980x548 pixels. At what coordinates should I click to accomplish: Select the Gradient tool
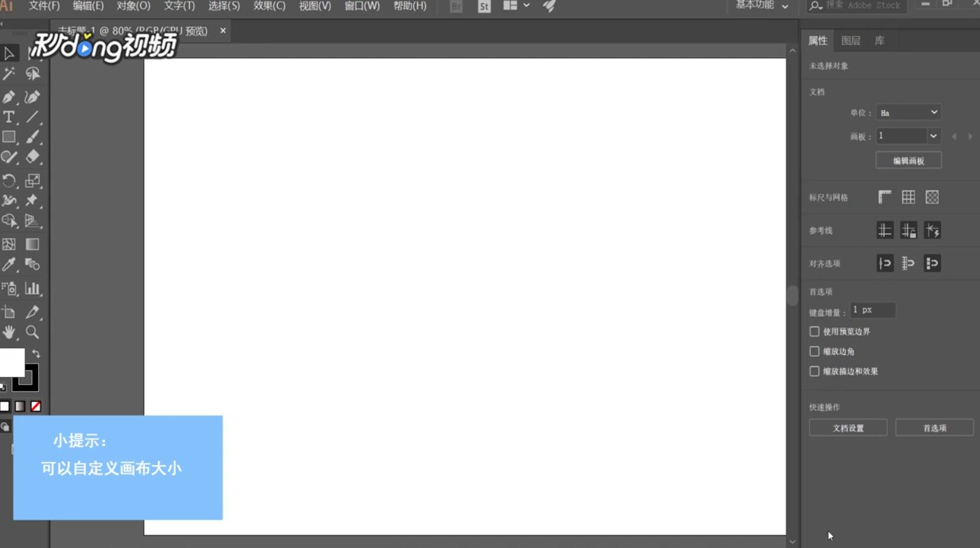33,244
